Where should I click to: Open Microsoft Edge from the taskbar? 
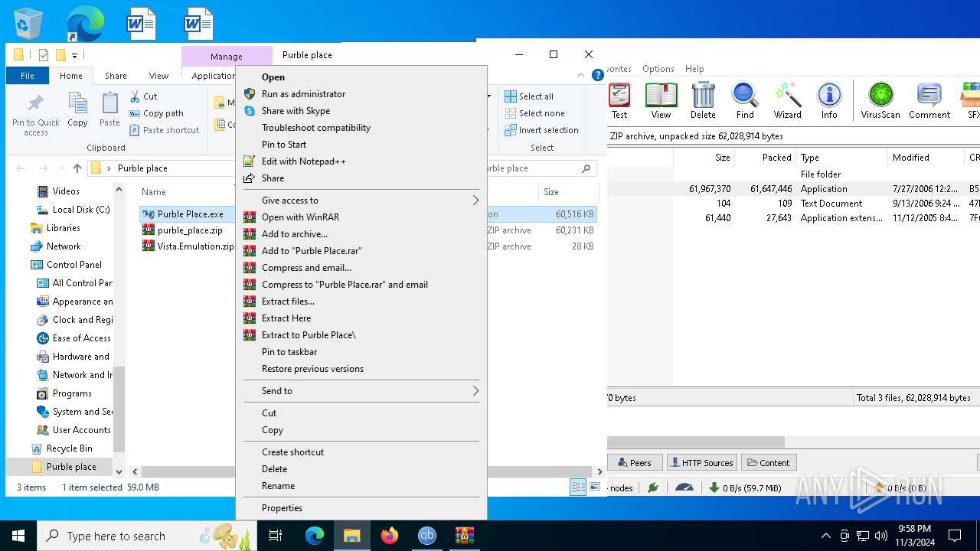click(x=315, y=536)
